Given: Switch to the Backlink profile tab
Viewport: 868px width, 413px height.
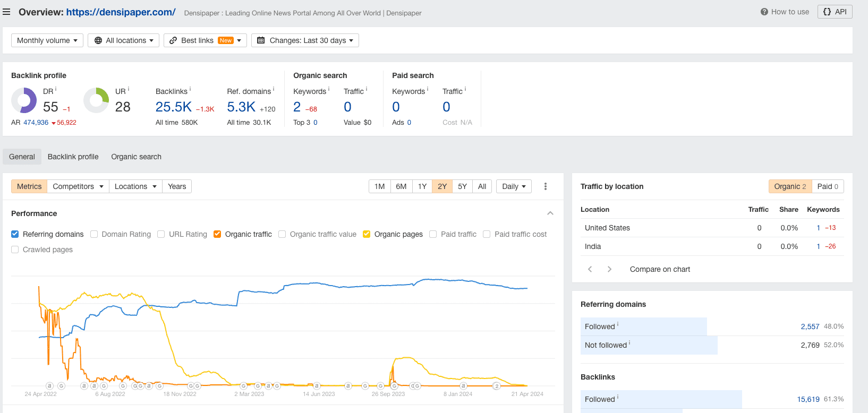Looking at the screenshot, I should point(73,157).
